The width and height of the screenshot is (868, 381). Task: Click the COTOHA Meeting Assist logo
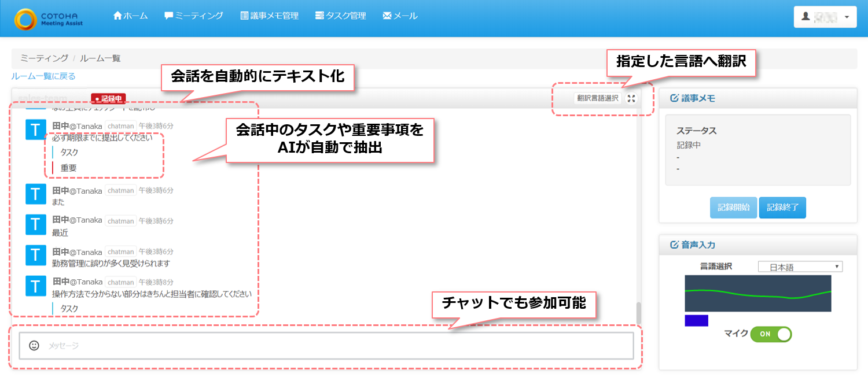[x=49, y=17]
